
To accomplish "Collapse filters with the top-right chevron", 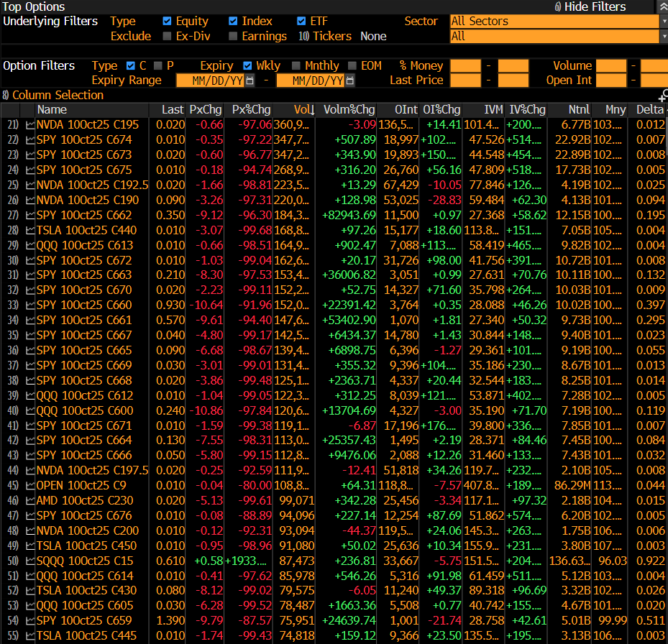I will click(662, 6).
